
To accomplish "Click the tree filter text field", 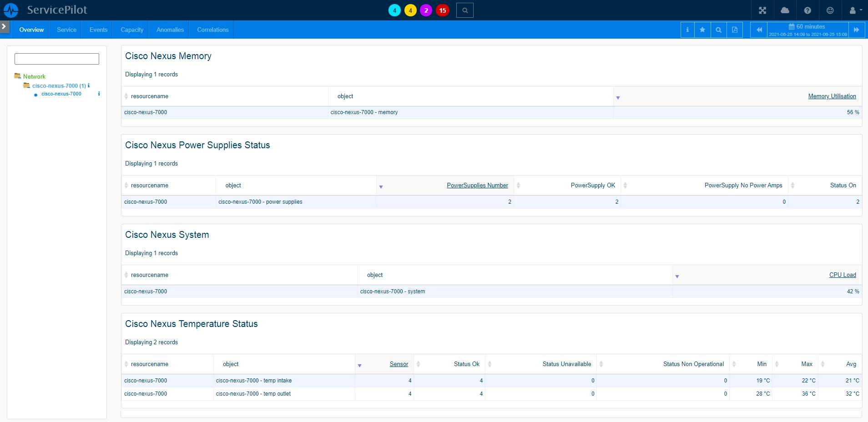I will [57, 59].
